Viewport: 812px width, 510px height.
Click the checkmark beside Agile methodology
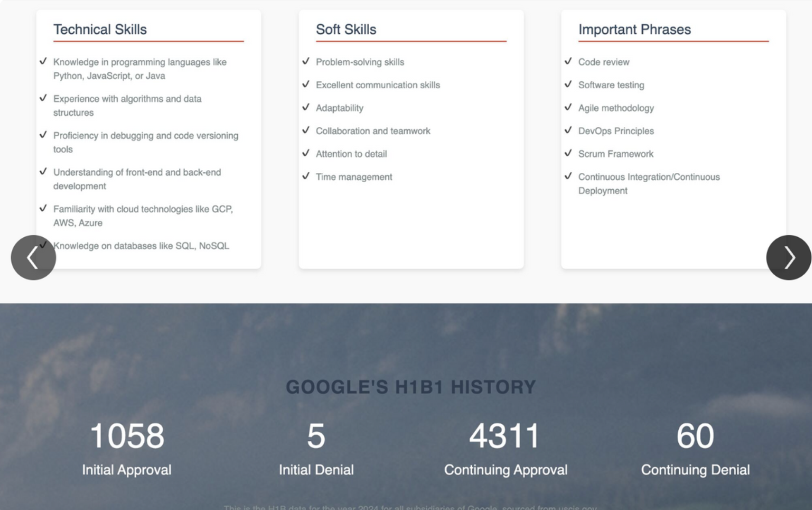[x=569, y=108]
